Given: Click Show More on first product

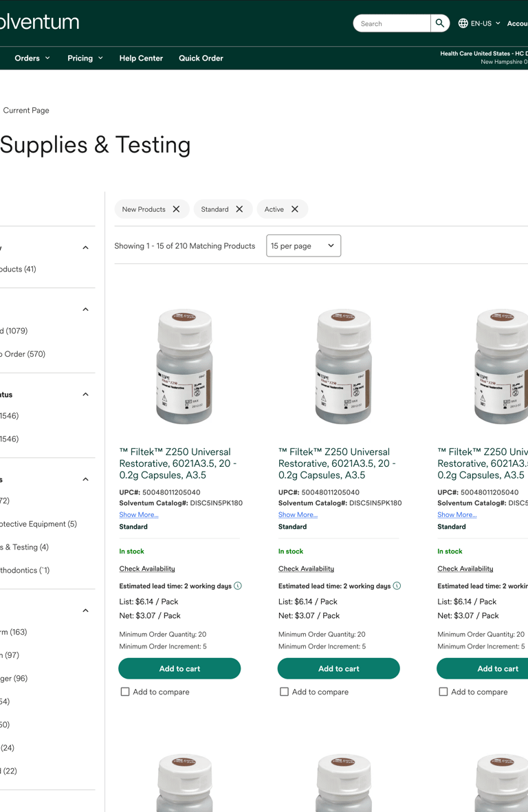Looking at the screenshot, I should (139, 515).
